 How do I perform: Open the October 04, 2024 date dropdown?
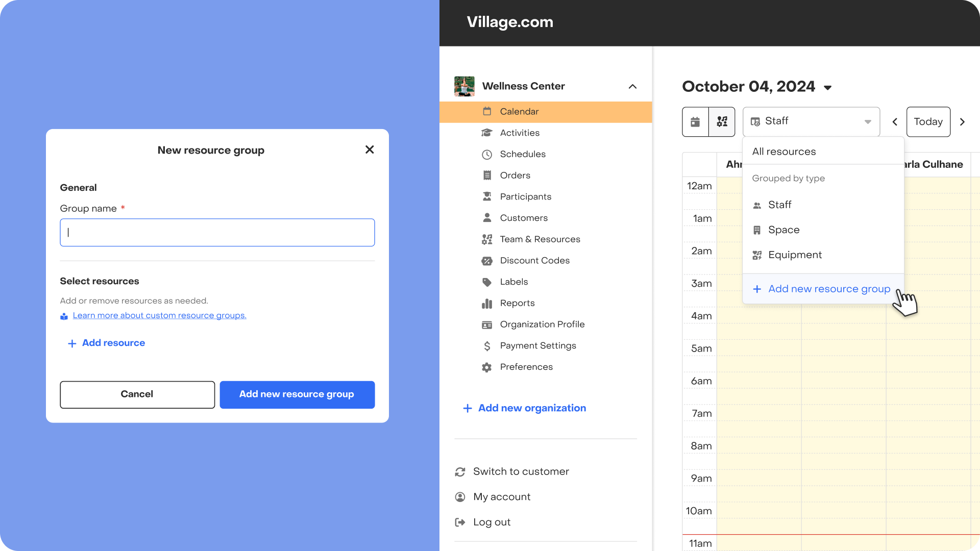coord(757,87)
